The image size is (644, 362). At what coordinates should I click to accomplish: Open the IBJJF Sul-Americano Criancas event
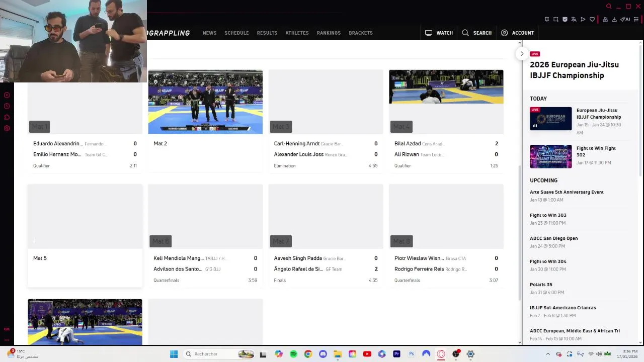point(562,308)
